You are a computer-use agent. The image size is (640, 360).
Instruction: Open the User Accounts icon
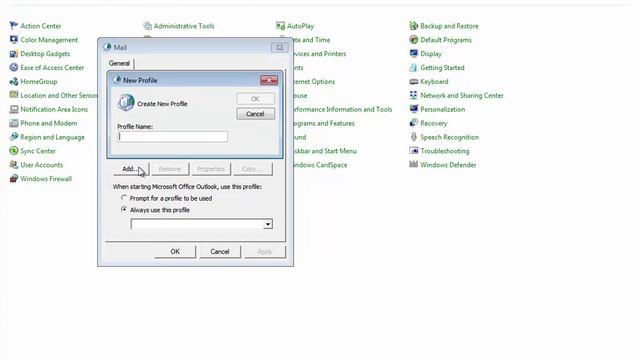[x=13, y=164]
